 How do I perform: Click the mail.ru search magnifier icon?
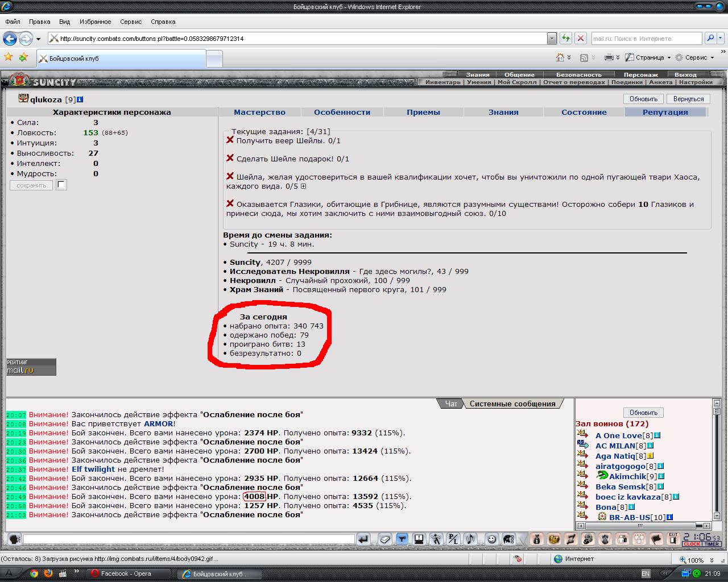coord(710,39)
